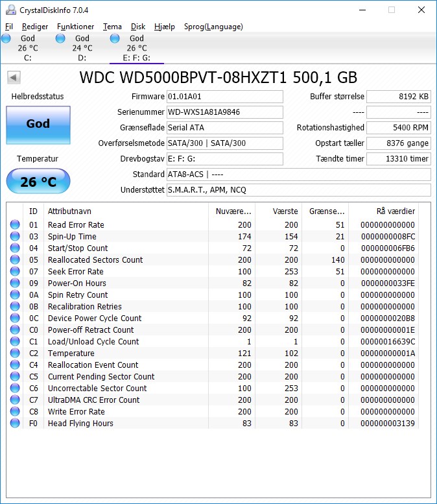Click status orb for Recalibration Retries
Viewport: 437px width, 504px height.
pyautogui.click(x=15, y=306)
